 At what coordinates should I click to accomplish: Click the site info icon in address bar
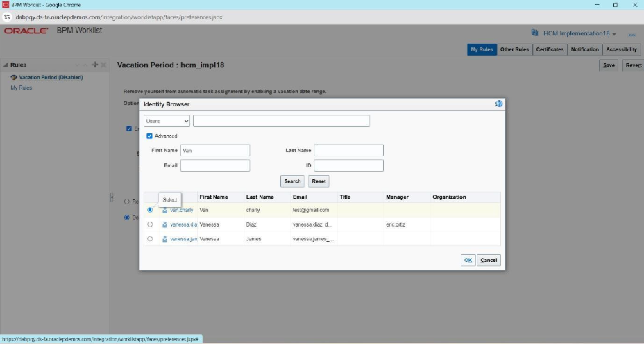click(7, 17)
